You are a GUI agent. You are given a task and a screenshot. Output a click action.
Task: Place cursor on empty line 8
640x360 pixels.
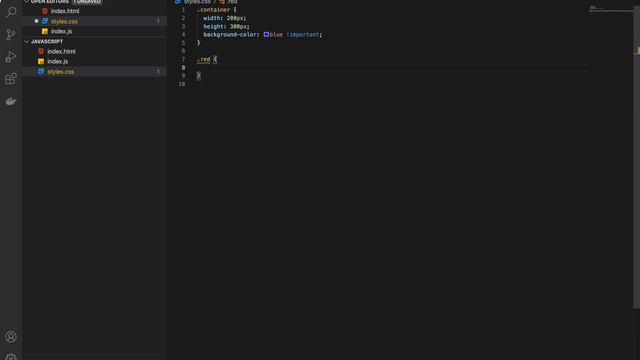[x=392, y=68]
